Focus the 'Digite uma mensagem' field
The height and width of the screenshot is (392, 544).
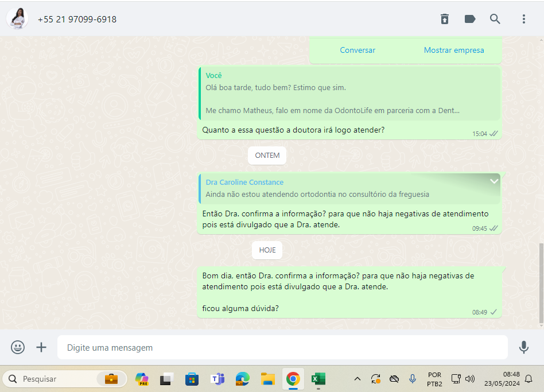[x=282, y=347]
